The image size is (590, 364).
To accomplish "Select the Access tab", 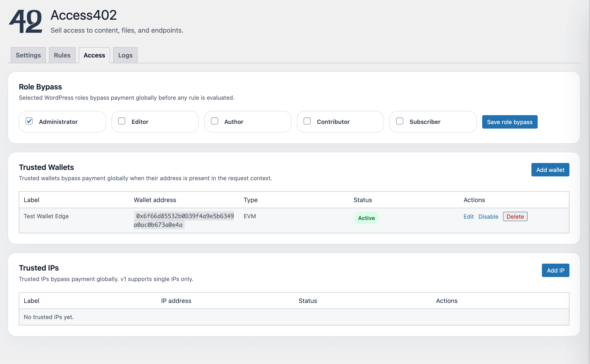I will (94, 55).
